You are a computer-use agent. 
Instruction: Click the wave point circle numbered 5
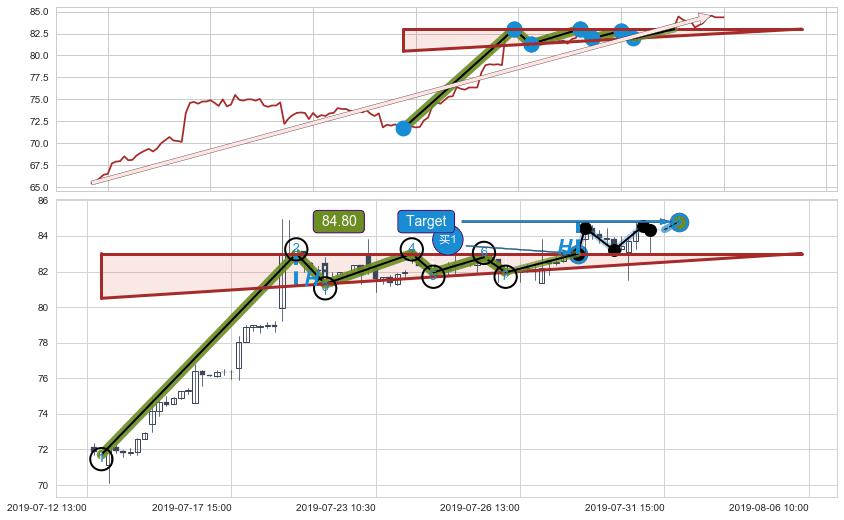433,277
